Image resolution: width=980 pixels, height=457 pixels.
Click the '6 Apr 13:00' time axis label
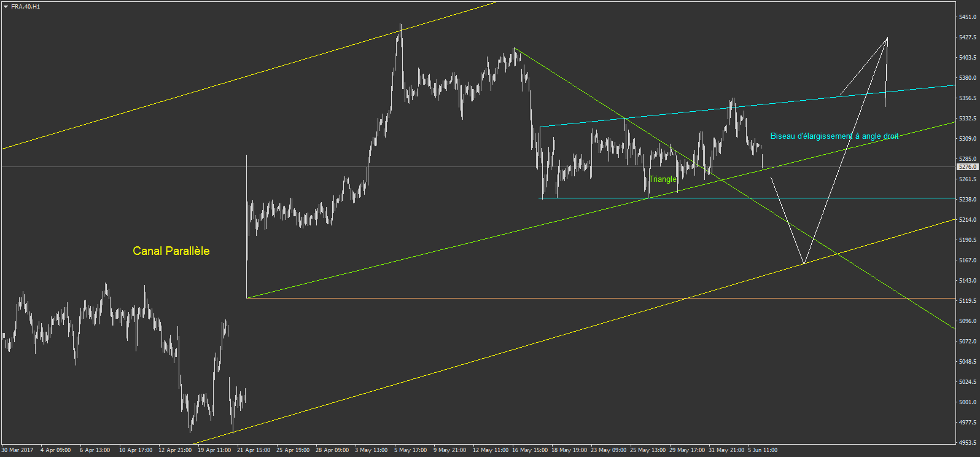coord(95,450)
